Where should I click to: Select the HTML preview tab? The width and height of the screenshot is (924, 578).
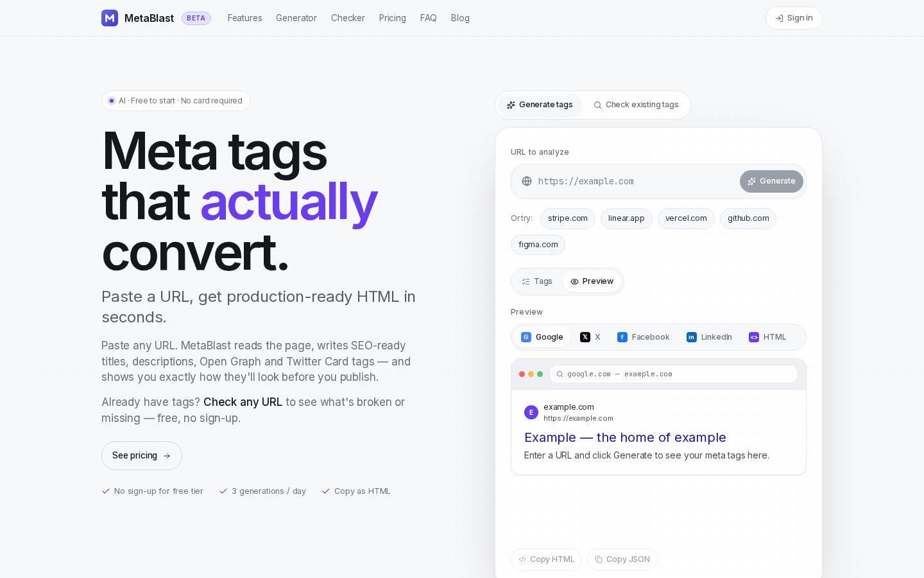[767, 337]
